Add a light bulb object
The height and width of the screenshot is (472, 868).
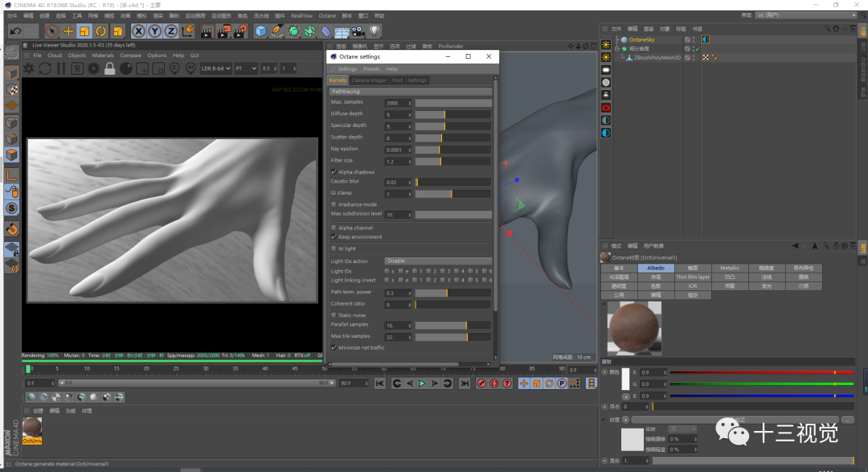tap(375, 31)
